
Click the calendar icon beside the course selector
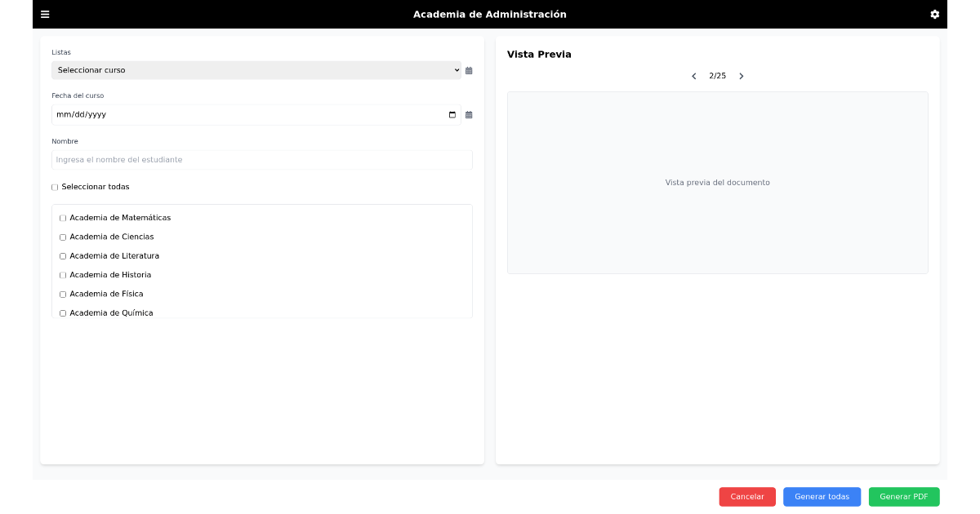(468, 71)
